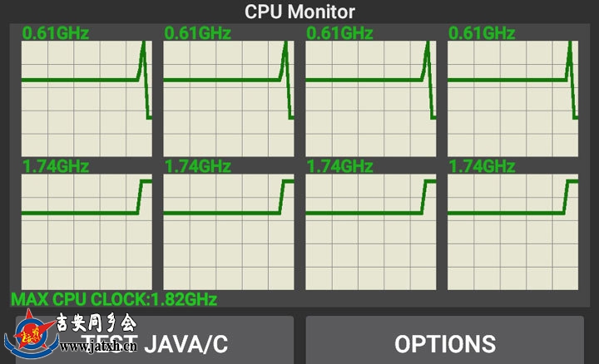Select the second core graph in top row
This screenshot has height=364, width=599.
click(229, 98)
